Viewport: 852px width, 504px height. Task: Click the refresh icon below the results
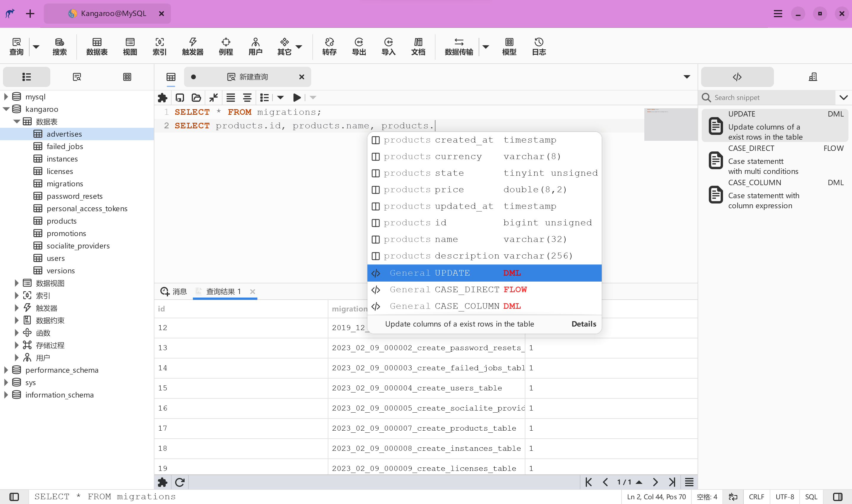[x=180, y=482]
